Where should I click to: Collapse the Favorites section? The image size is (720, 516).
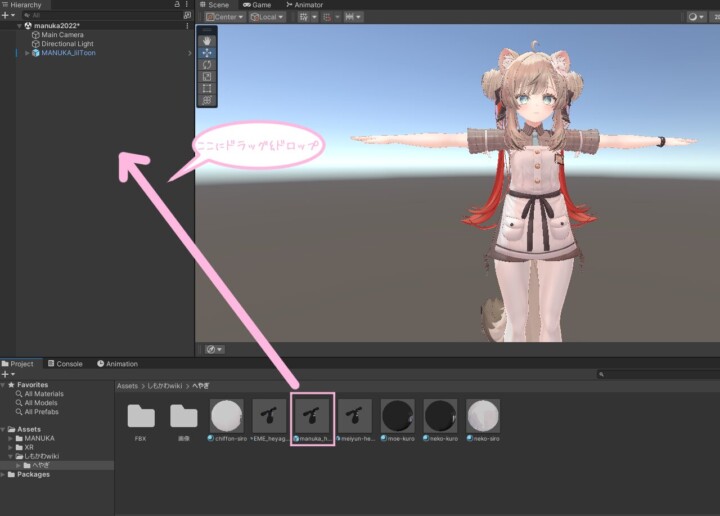3,385
